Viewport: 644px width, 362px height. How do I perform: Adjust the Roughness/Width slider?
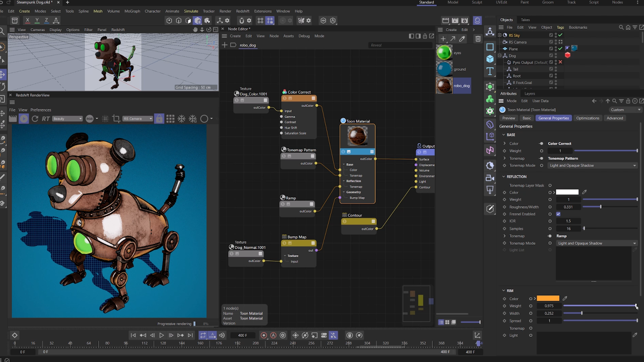coord(610,207)
